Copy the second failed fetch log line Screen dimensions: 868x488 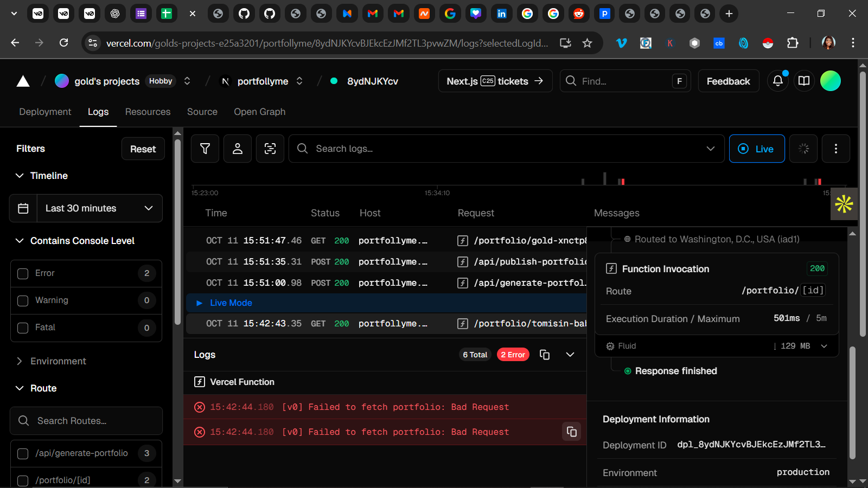[571, 432]
